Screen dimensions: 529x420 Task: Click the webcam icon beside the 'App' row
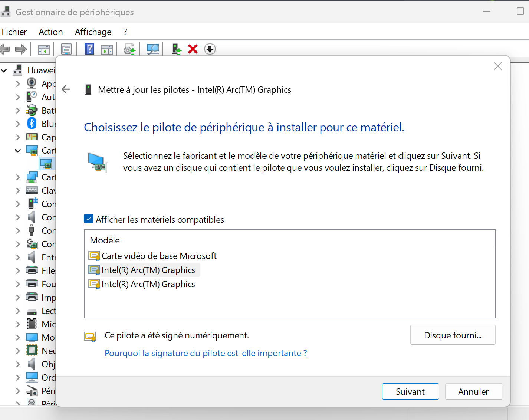coord(32,83)
